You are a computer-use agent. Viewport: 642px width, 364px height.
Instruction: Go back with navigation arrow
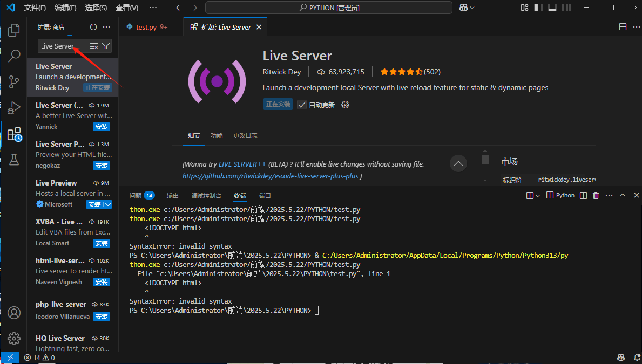pos(179,8)
